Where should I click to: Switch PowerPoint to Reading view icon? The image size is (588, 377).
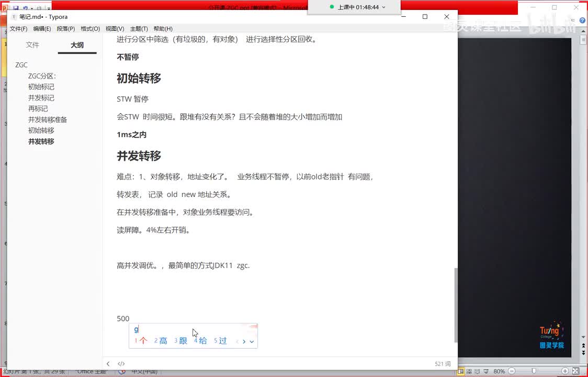click(478, 371)
